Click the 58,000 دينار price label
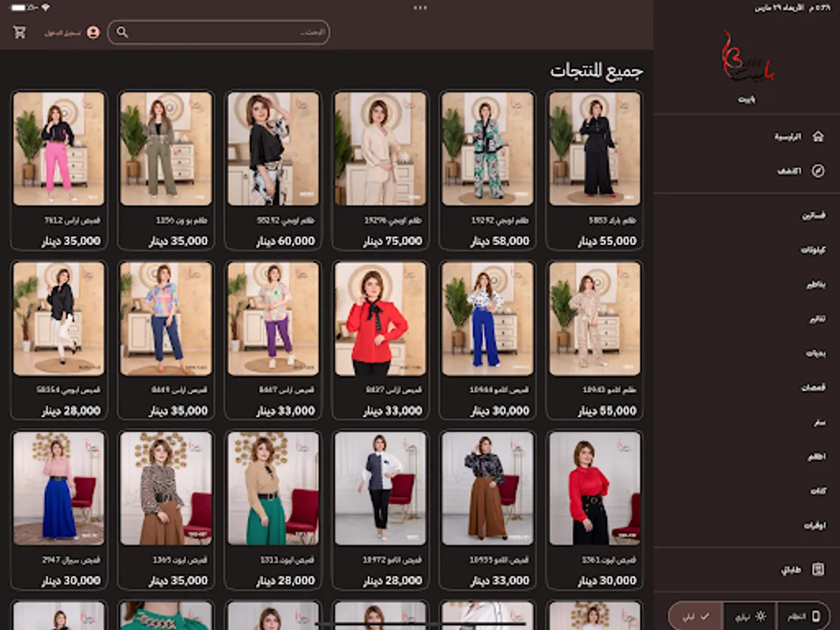The image size is (840, 630). 500,241
